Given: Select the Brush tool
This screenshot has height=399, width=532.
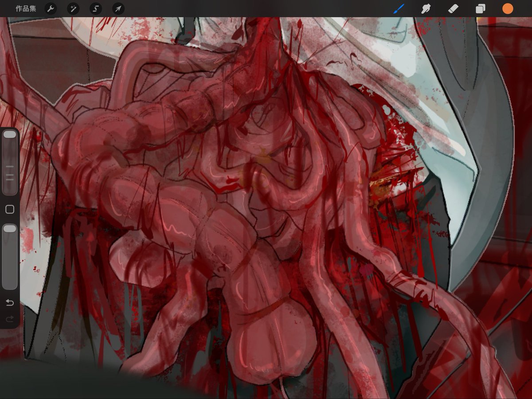Looking at the screenshot, I should pos(399,8).
